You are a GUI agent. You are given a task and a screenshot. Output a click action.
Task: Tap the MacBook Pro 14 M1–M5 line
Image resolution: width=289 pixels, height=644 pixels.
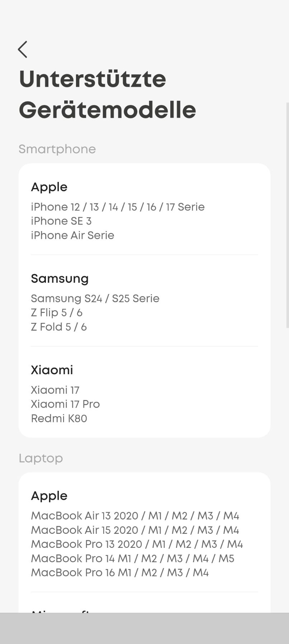point(132,558)
